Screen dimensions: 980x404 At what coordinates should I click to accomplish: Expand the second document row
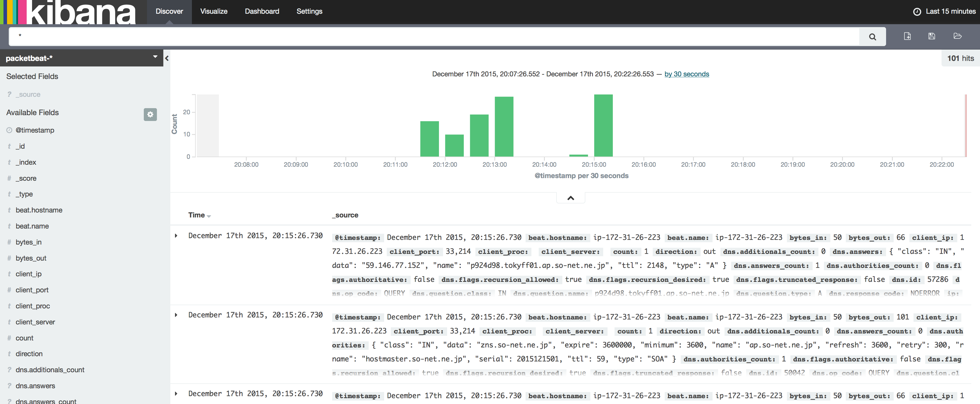(x=176, y=315)
